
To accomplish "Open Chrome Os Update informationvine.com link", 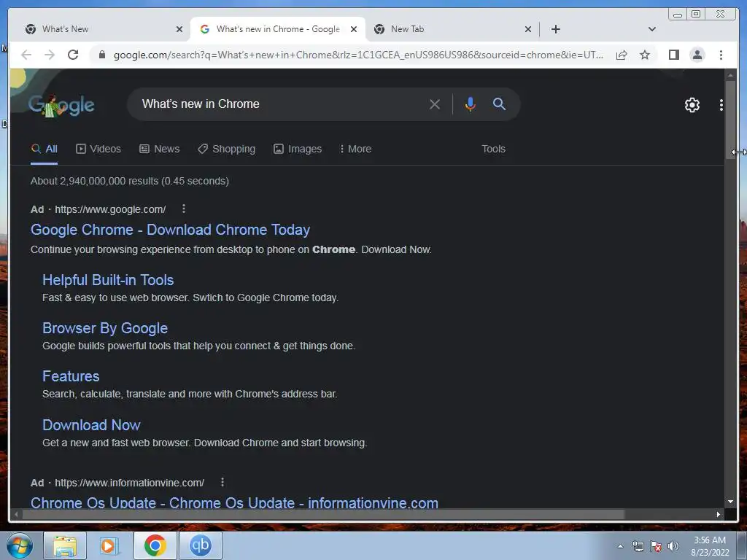I will [234, 503].
